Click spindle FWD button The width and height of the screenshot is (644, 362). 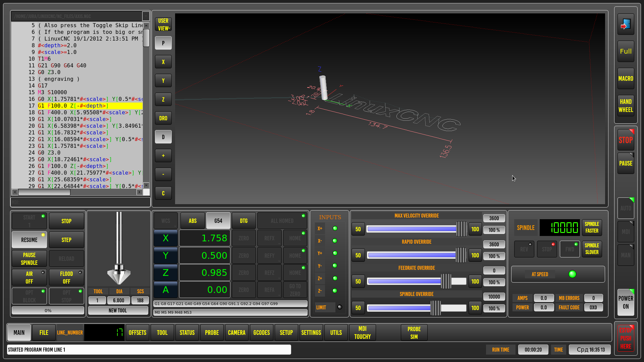point(570,249)
